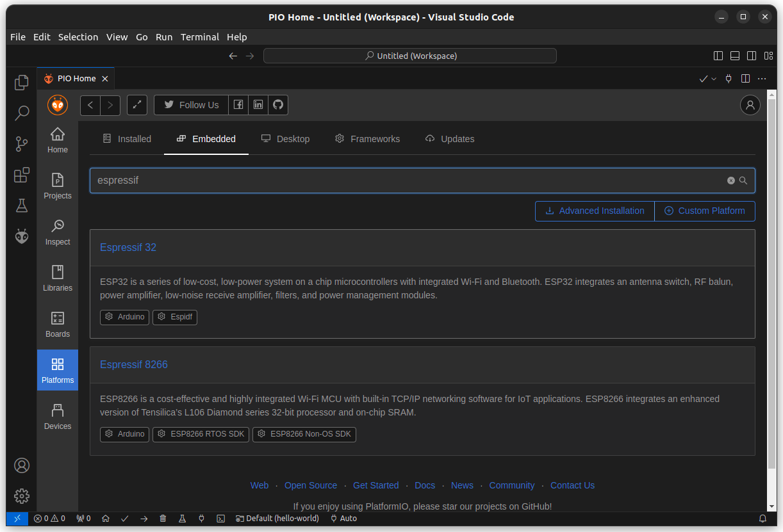
Task: Open the Extensions view in the Activity Bar
Action: coord(21,174)
